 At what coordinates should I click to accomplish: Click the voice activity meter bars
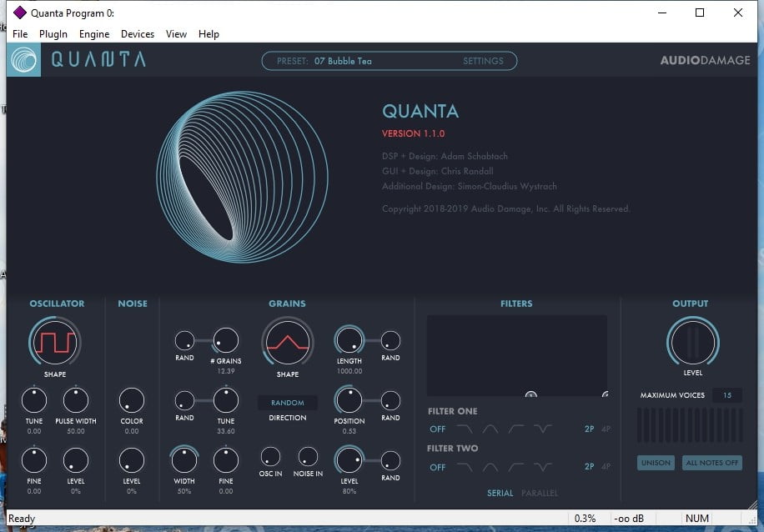click(690, 425)
